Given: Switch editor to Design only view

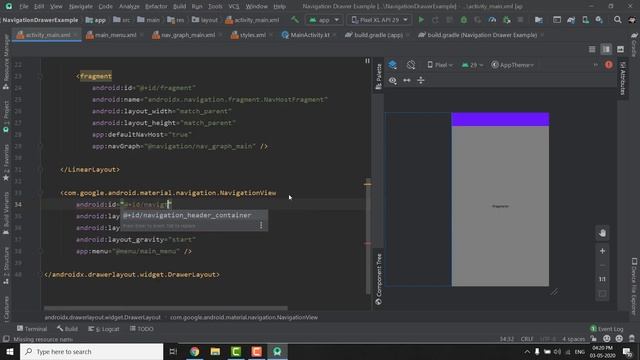Looking at the screenshot, I should (620, 49).
